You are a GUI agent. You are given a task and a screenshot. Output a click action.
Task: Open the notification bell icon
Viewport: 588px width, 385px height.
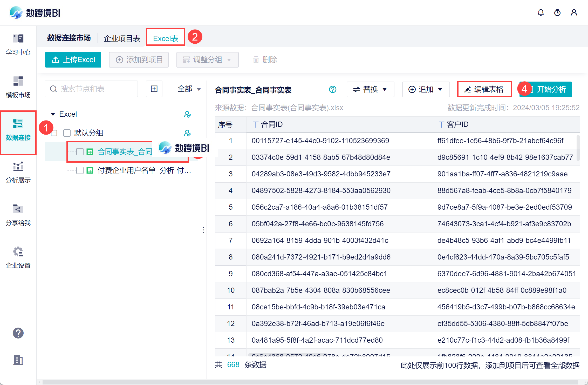(541, 12)
